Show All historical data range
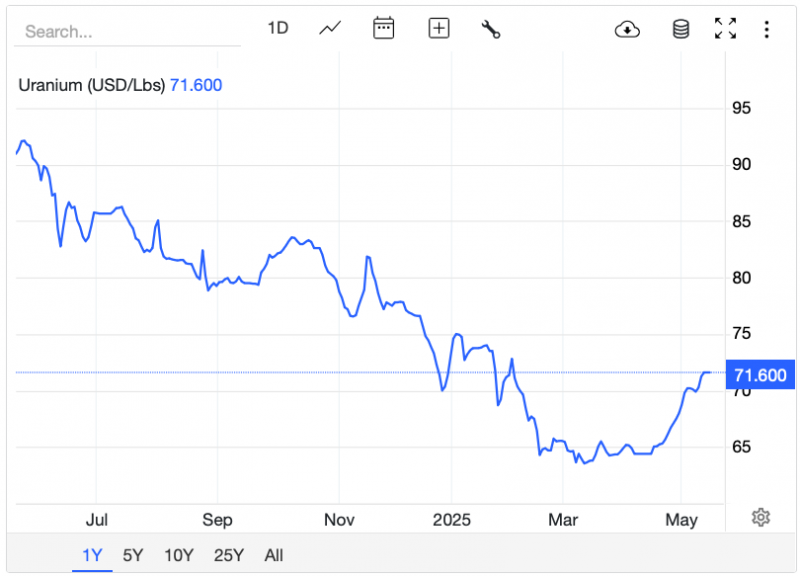Screen dimensions: 800x576 [x=274, y=555]
